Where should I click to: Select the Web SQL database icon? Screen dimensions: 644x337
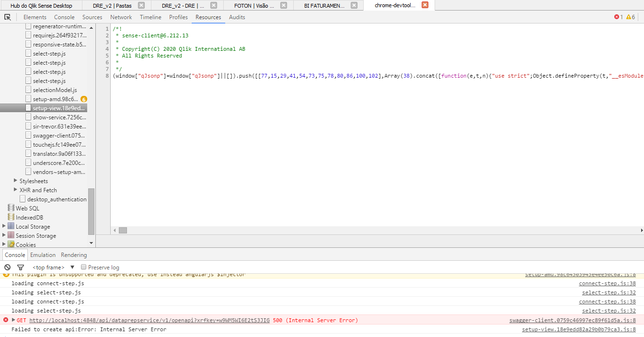tap(10, 208)
